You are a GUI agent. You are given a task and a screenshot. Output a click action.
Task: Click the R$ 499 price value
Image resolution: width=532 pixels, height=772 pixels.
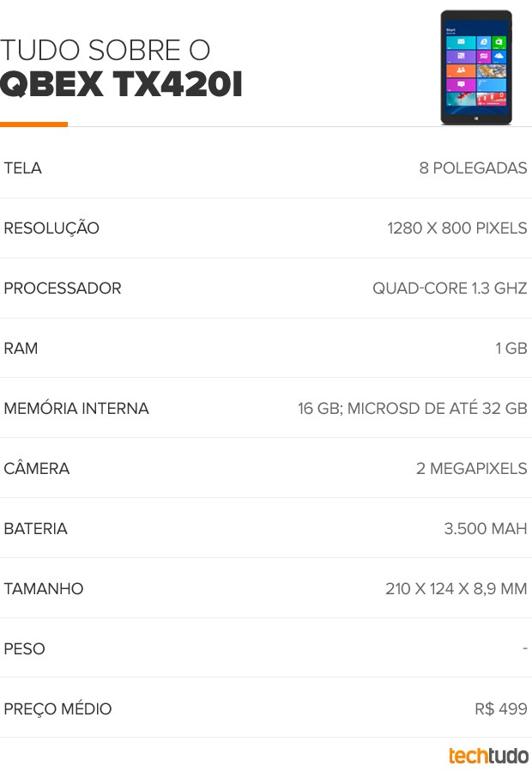pyautogui.click(x=501, y=708)
